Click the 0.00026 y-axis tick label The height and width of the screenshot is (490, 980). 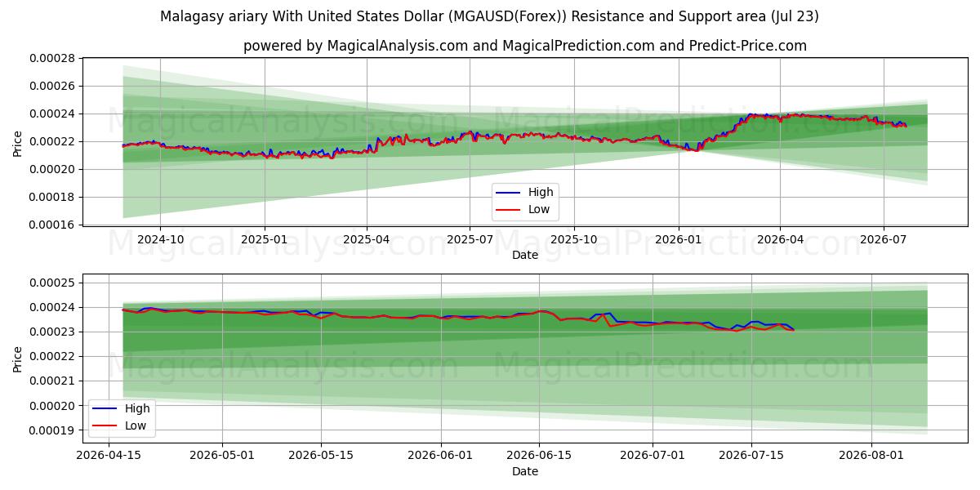point(52,87)
